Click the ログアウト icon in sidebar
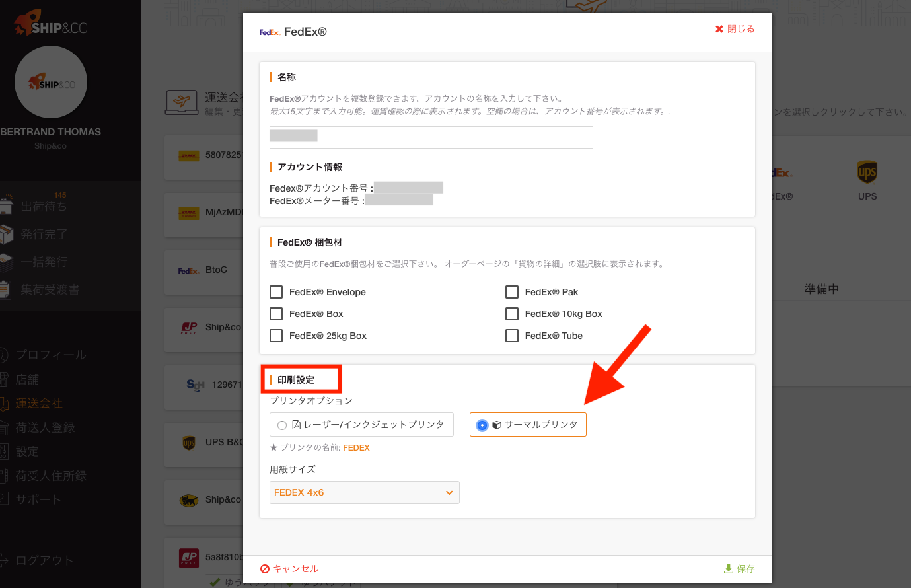 coord(4,560)
